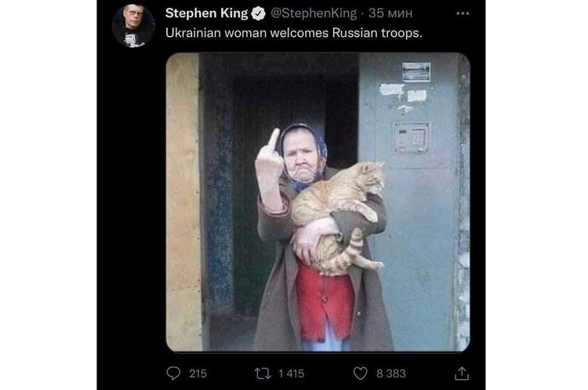Viewport: 588px width, 390px height.
Task: Like the tweet with the heart icon
Action: point(361,374)
